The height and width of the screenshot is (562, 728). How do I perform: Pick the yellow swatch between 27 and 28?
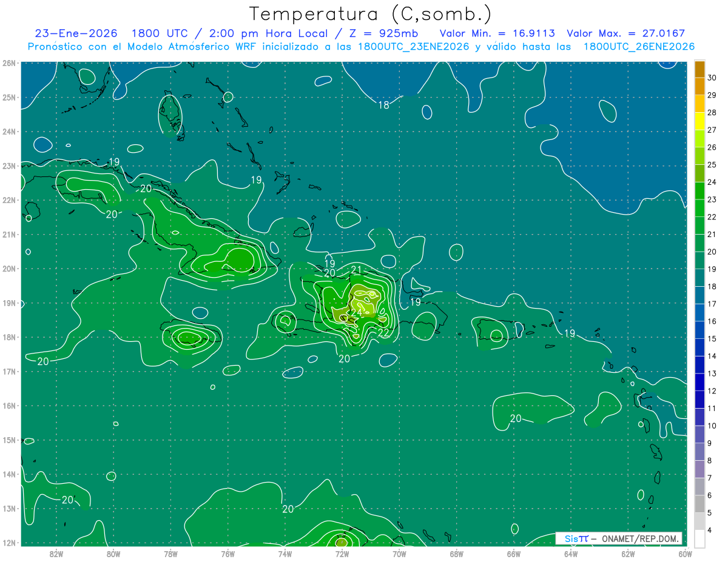pyautogui.click(x=699, y=121)
